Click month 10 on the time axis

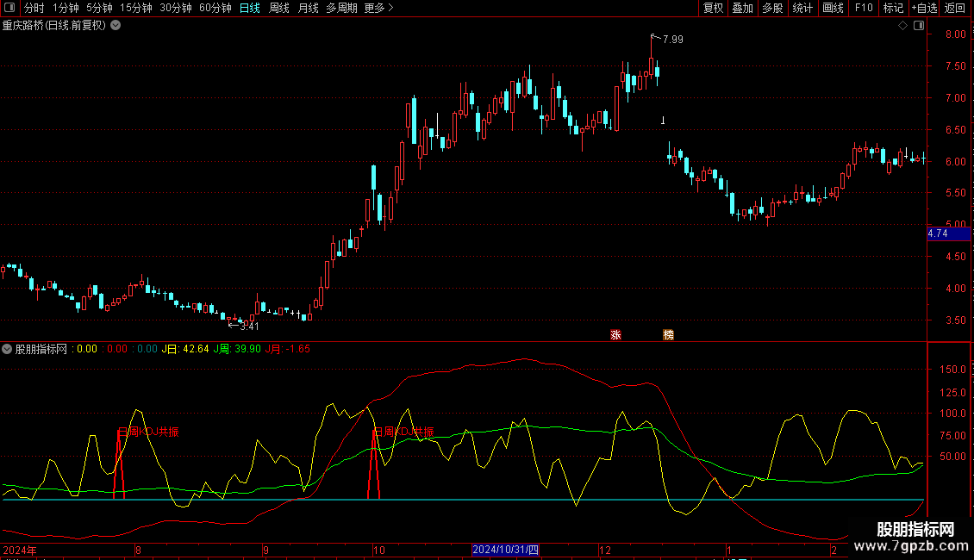click(379, 550)
